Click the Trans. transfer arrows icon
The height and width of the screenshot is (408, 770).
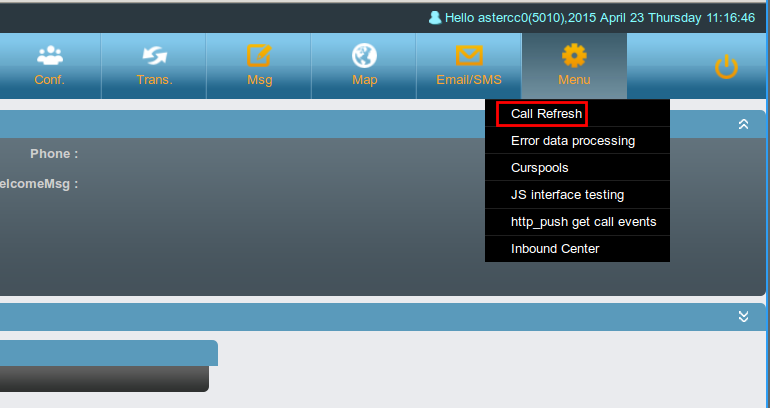click(155, 56)
